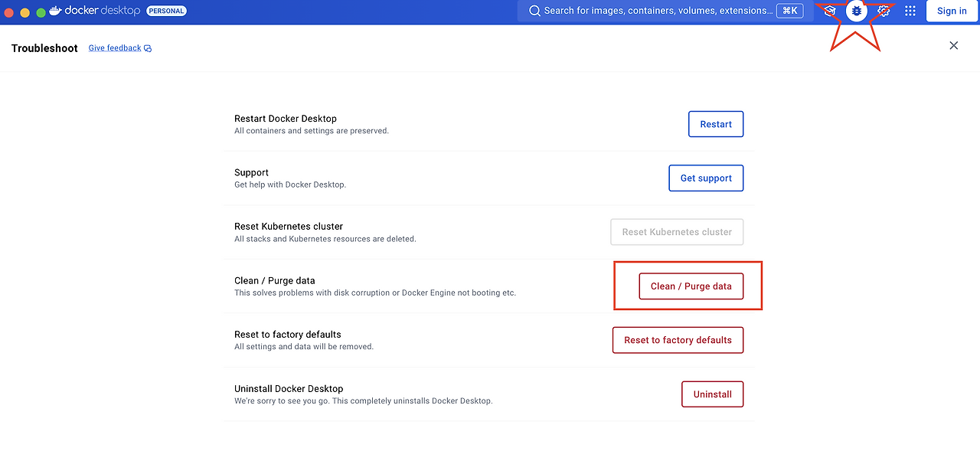Screen dimensions: 980x451
Task: Open the Learning center graduation cap icon
Action: [830, 11]
